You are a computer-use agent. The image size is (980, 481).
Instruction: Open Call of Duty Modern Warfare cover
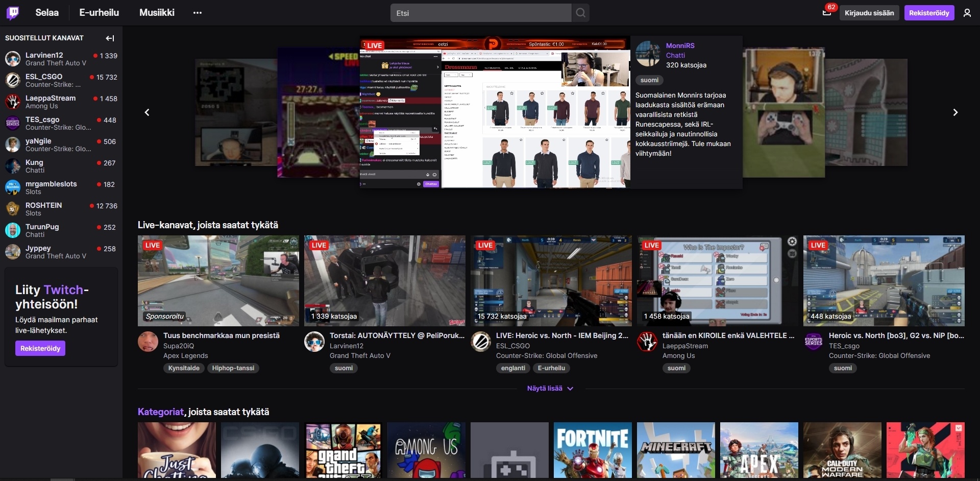(842, 450)
